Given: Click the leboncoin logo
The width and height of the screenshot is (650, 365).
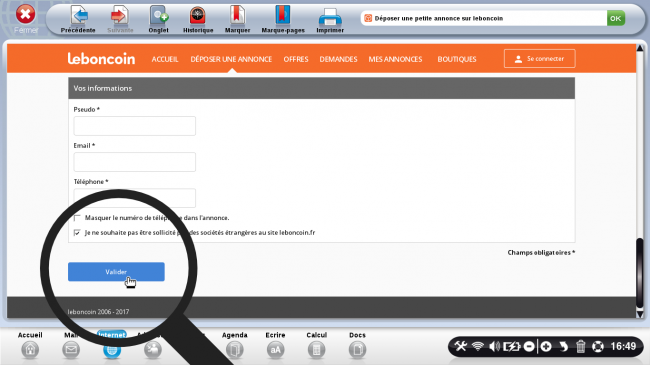Looking at the screenshot, I should point(101,58).
